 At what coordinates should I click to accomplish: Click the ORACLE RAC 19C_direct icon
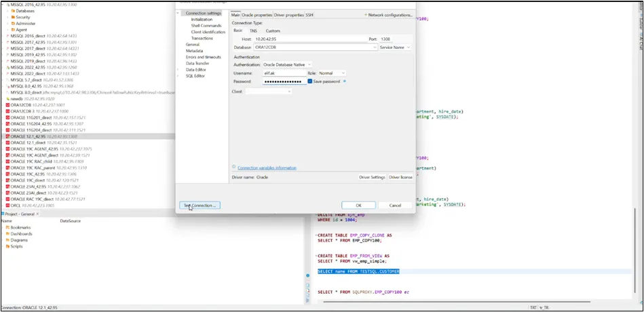[x=7, y=199]
